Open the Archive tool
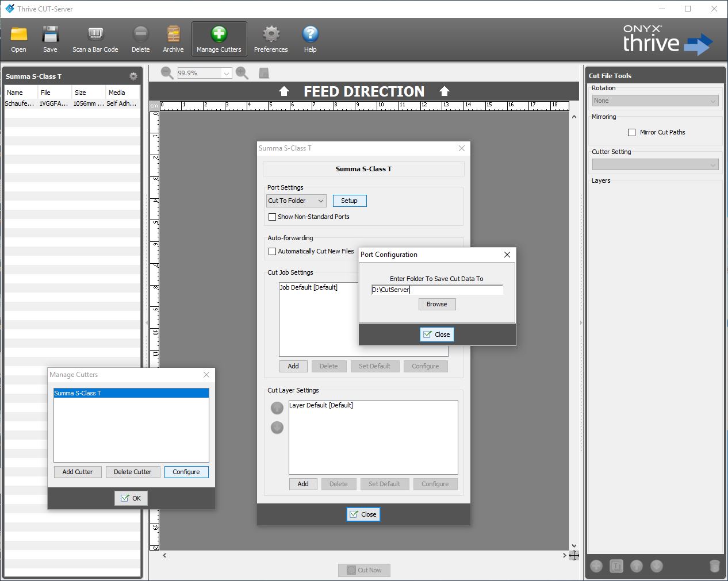728x581 pixels. tap(173, 40)
